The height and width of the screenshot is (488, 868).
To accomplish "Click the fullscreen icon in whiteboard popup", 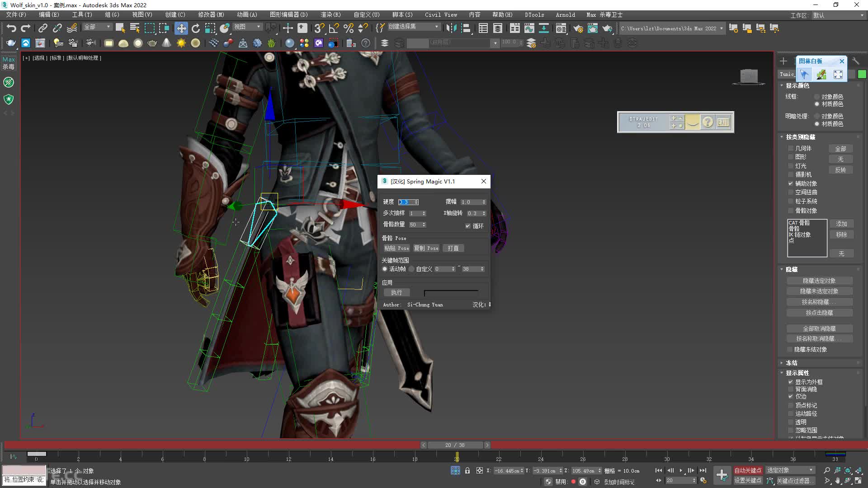I will pos(838,75).
